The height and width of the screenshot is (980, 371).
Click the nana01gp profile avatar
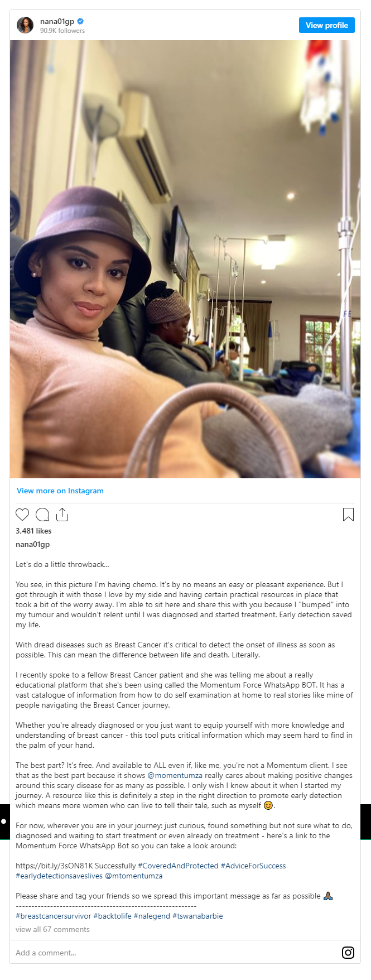[x=25, y=25]
